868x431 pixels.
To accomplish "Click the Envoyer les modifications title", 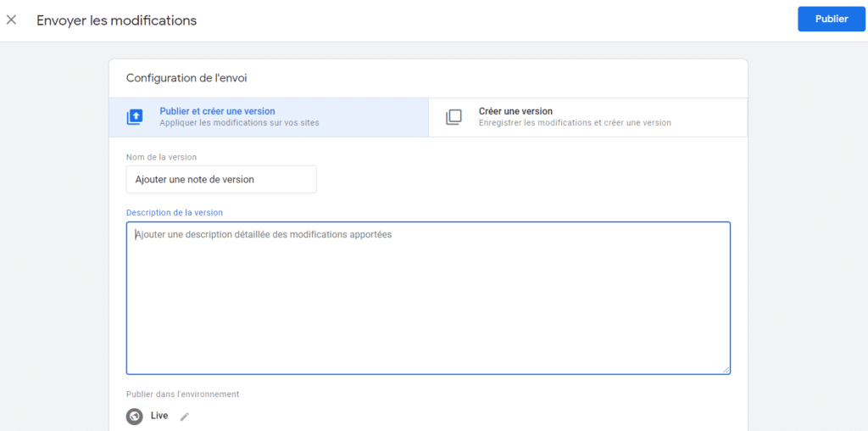I will pos(116,20).
